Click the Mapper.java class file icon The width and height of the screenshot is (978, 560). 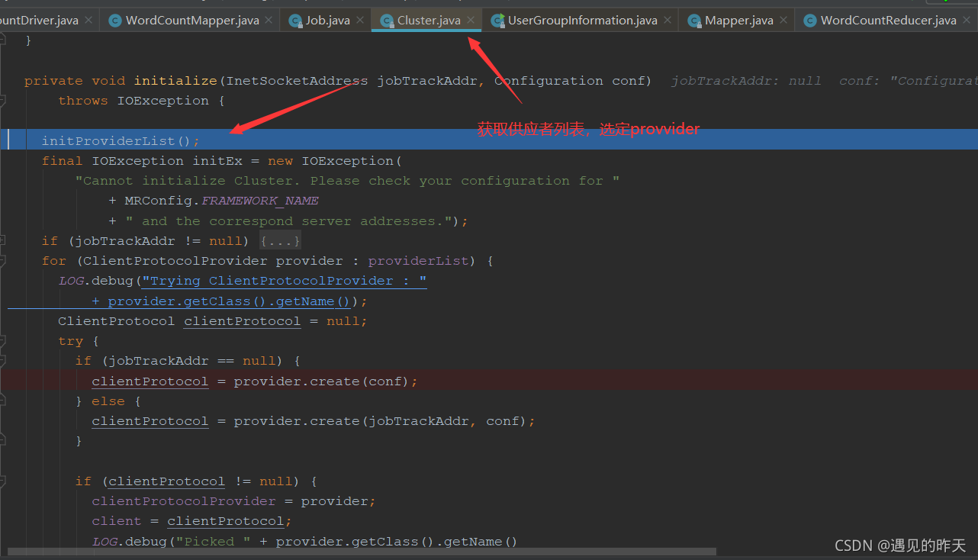point(694,21)
